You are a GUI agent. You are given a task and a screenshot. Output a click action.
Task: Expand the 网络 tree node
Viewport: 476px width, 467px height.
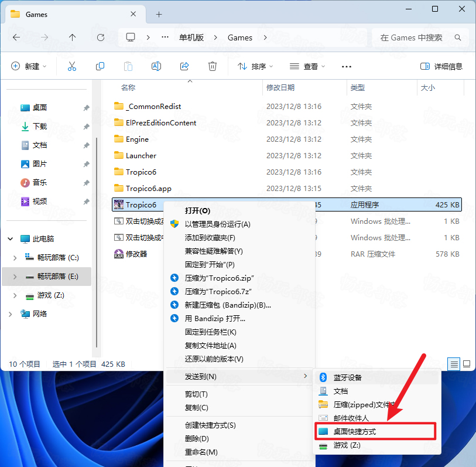click(11, 314)
